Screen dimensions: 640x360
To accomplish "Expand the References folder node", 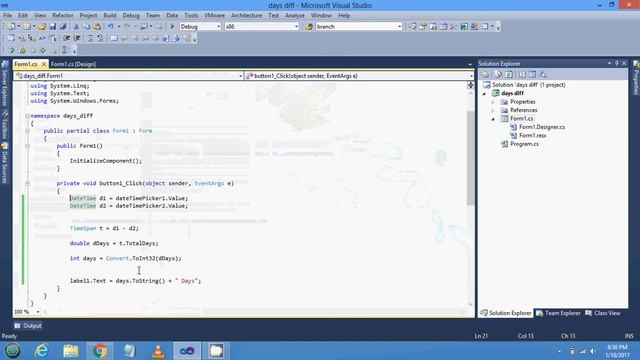I will point(493,110).
